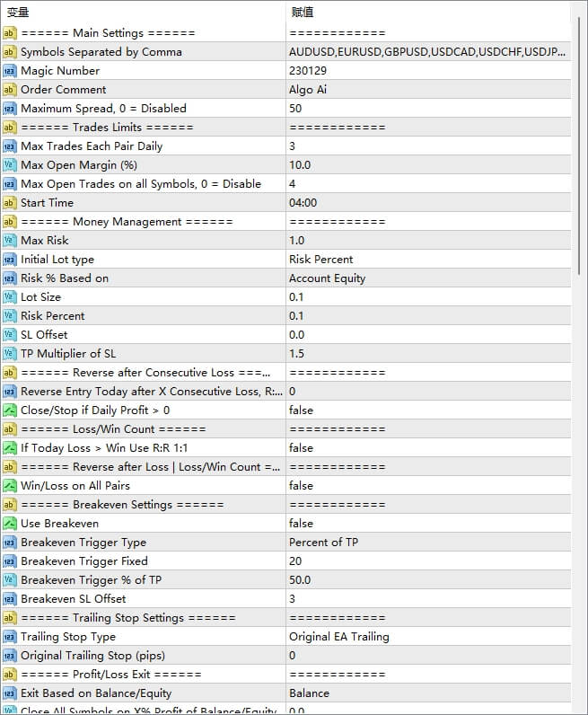Select the Original Trailing Stop (pips) label
The width and height of the screenshot is (588, 715).
pyautogui.click(x=93, y=655)
